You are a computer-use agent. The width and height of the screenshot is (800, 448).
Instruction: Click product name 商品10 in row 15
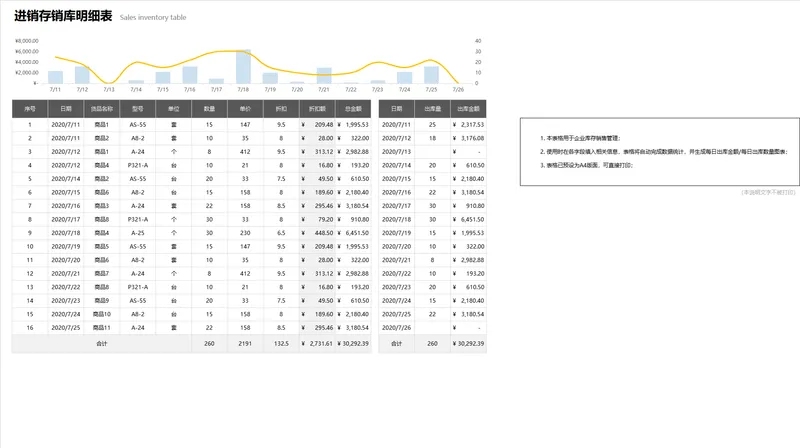point(102,314)
